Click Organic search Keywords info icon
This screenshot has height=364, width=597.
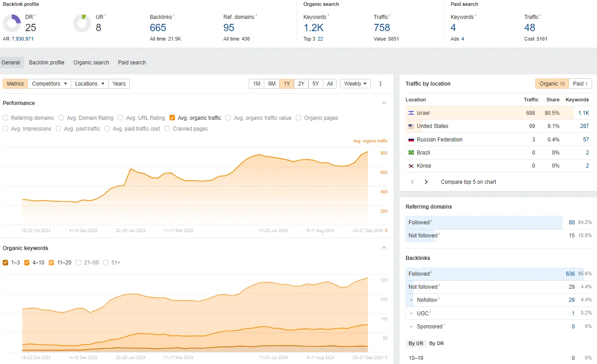pos(328,15)
